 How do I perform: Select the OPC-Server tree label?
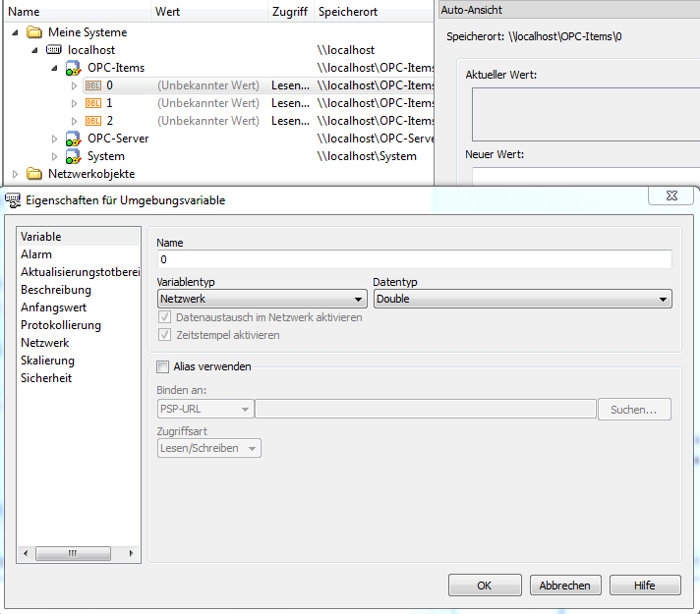[118, 139]
